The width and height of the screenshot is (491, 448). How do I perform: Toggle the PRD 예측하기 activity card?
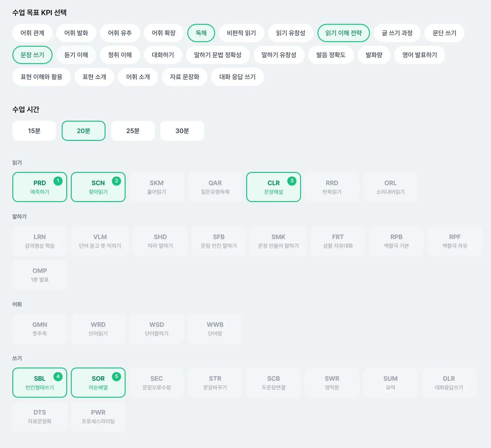pyautogui.click(x=40, y=187)
